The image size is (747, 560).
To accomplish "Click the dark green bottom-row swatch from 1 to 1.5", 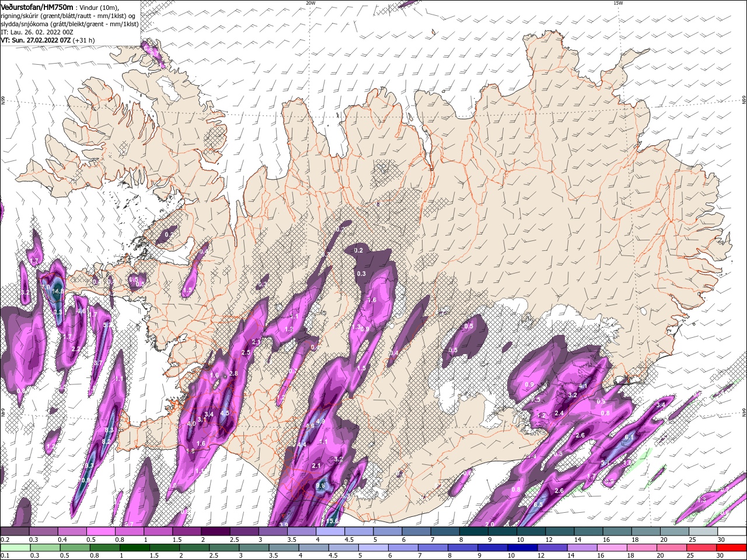I will pos(135,548).
